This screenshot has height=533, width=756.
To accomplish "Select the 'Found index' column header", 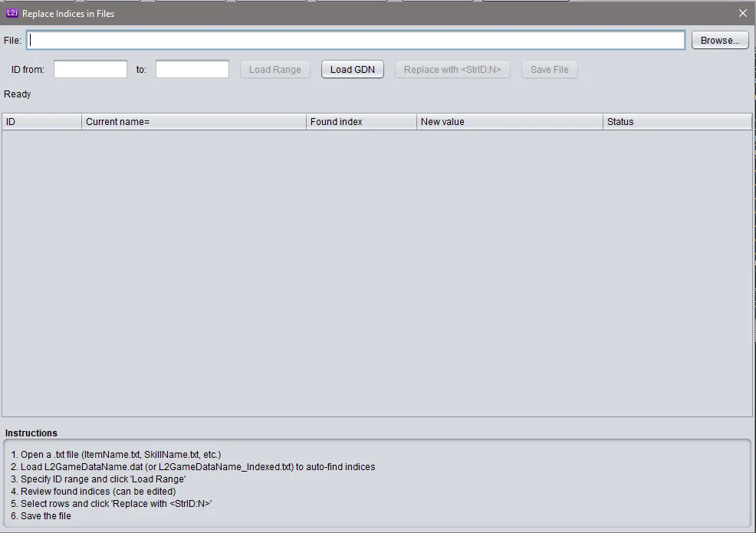I will [x=362, y=121].
